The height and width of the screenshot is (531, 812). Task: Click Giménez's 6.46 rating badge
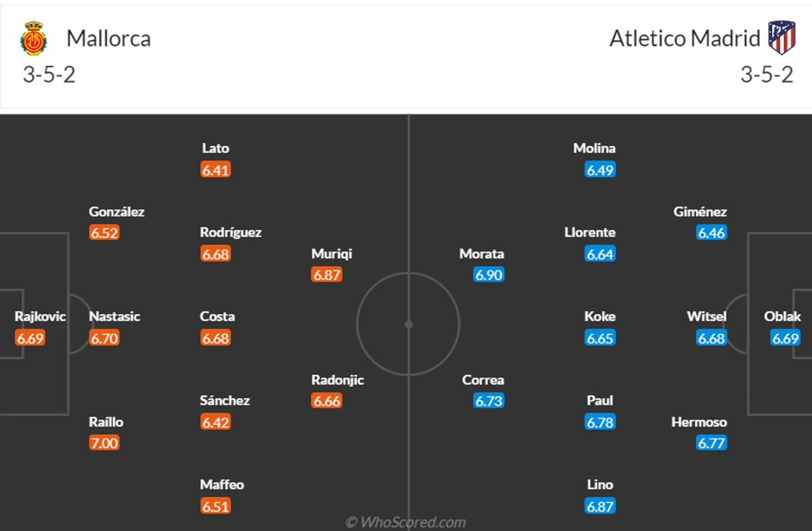711,233
